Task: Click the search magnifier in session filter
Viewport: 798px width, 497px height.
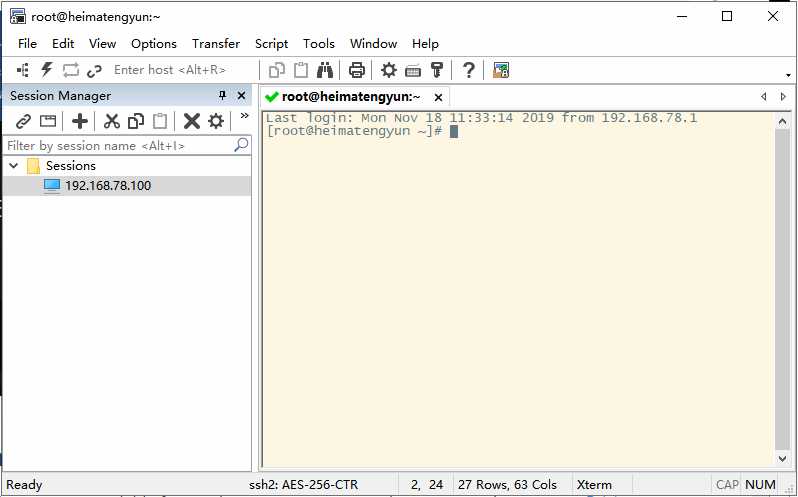Action: click(x=241, y=145)
